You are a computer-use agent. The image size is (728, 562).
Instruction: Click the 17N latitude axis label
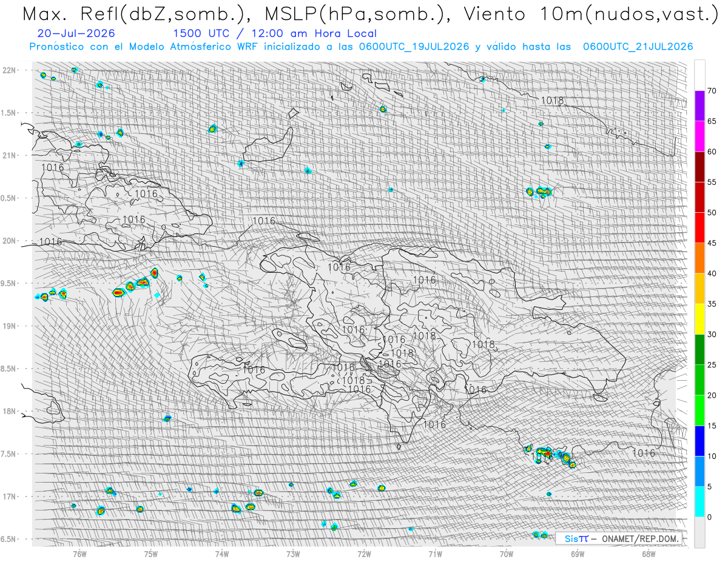(10, 497)
